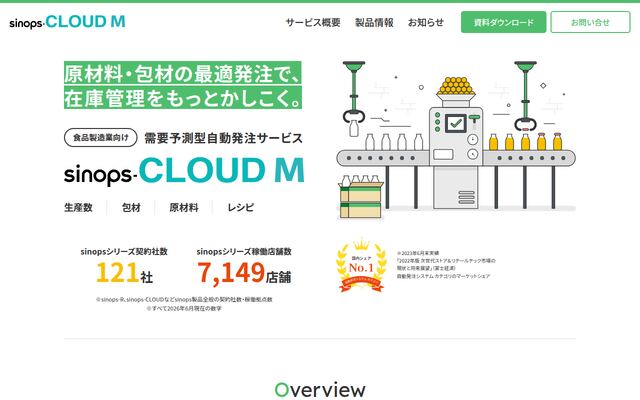Click the お問い合せ button
The height and width of the screenshot is (400, 640).
coord(590,22)
